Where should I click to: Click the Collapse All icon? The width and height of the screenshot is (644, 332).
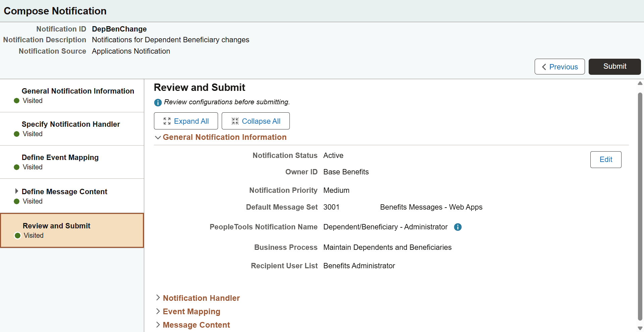pyautogui.click(x=235, y=121)
